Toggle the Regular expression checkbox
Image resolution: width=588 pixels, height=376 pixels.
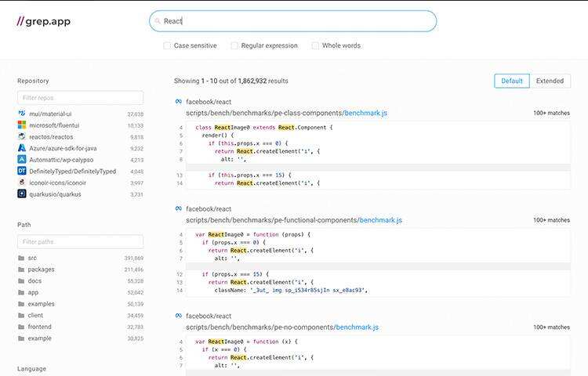click(234, 45)
